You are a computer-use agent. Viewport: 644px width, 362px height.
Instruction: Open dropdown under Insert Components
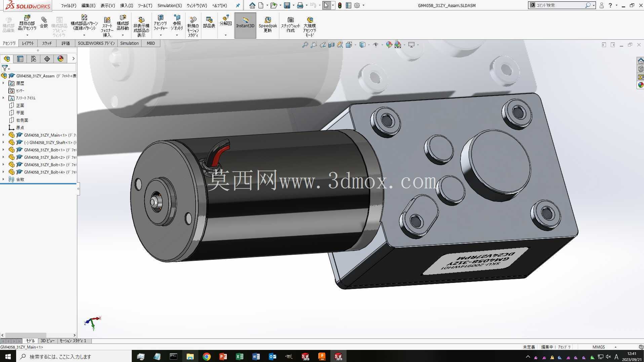[x=27, y=35]
